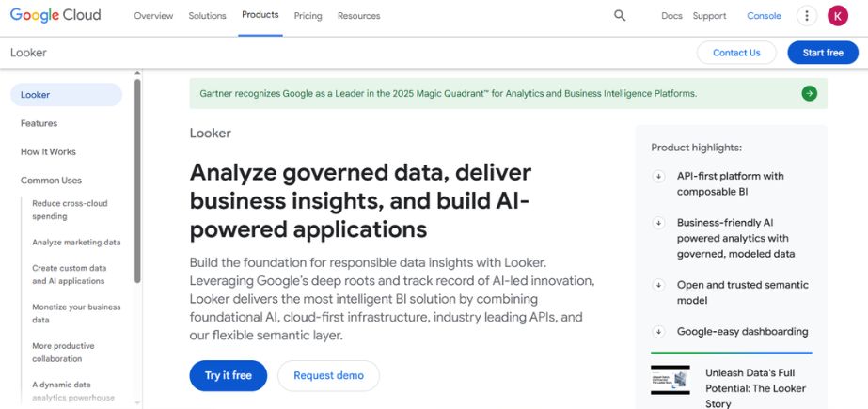Image resolution: width=868 pixels, height=409 pixels.
Task: Click the green arrow on the Gartner banner
Action: pyautogui.click(x=809, y=93)
